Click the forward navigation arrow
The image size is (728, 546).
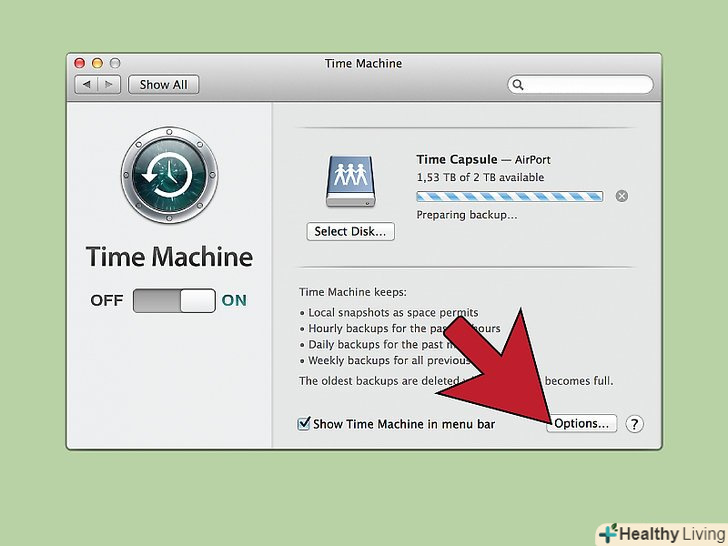tap(109, 84)
